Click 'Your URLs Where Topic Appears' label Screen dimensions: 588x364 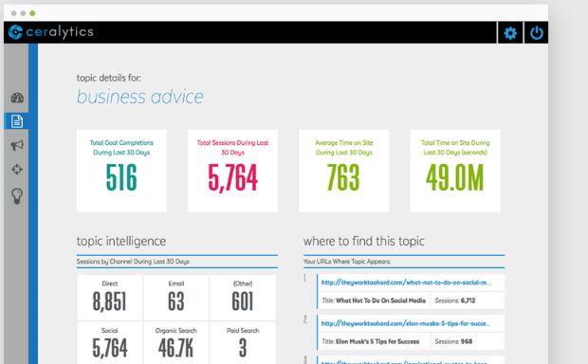click(x=347, y=262)
